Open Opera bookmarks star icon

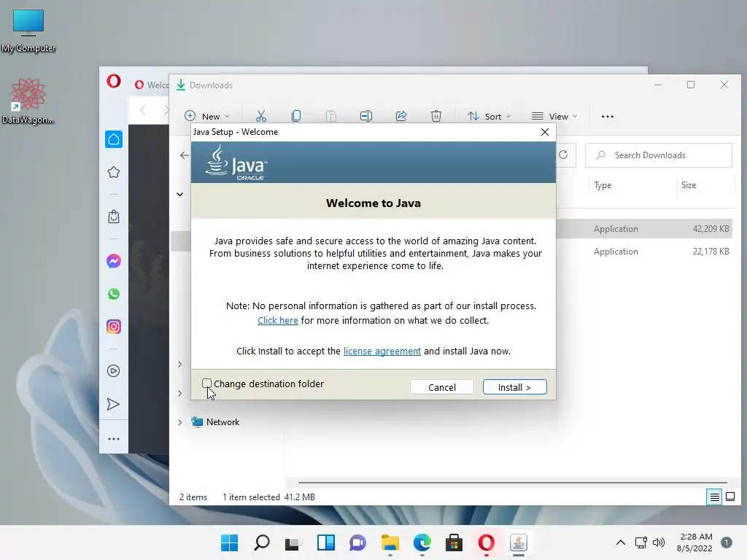coord(114,172)
